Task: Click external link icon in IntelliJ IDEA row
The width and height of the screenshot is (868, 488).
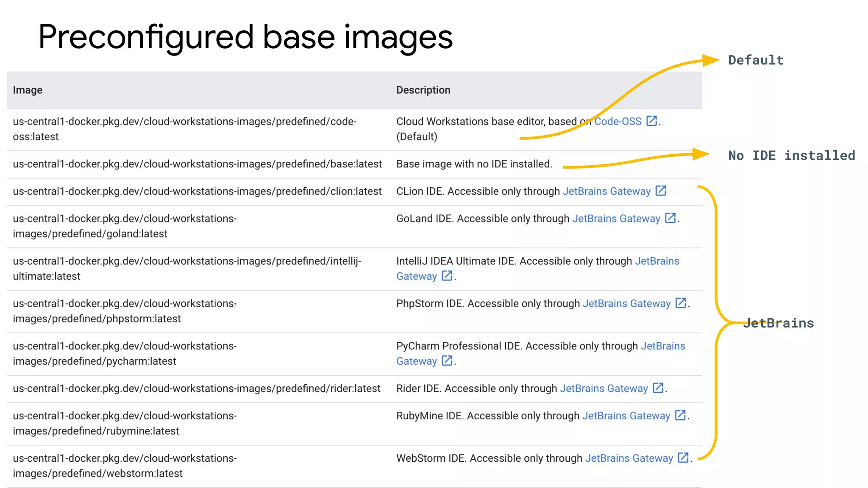Action: tap(447, 275)
